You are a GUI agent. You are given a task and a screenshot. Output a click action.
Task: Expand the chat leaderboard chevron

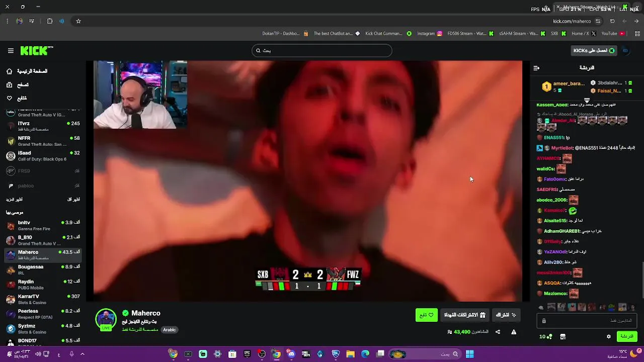587,100
